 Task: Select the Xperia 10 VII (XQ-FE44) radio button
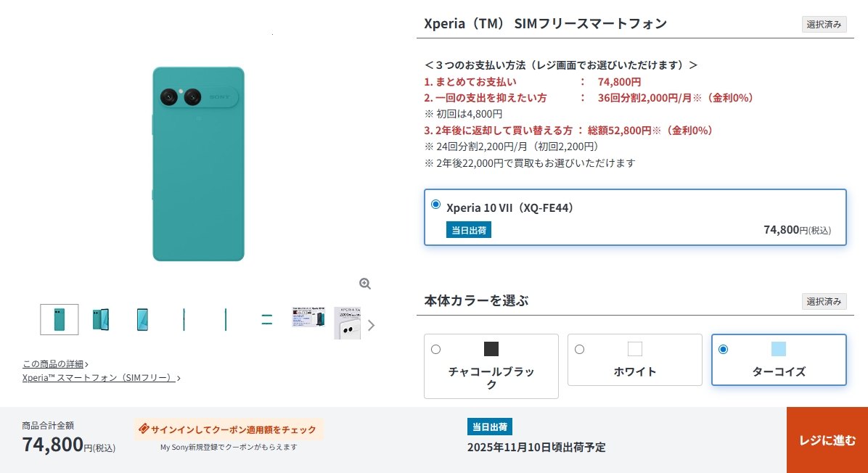coord(435,205)
